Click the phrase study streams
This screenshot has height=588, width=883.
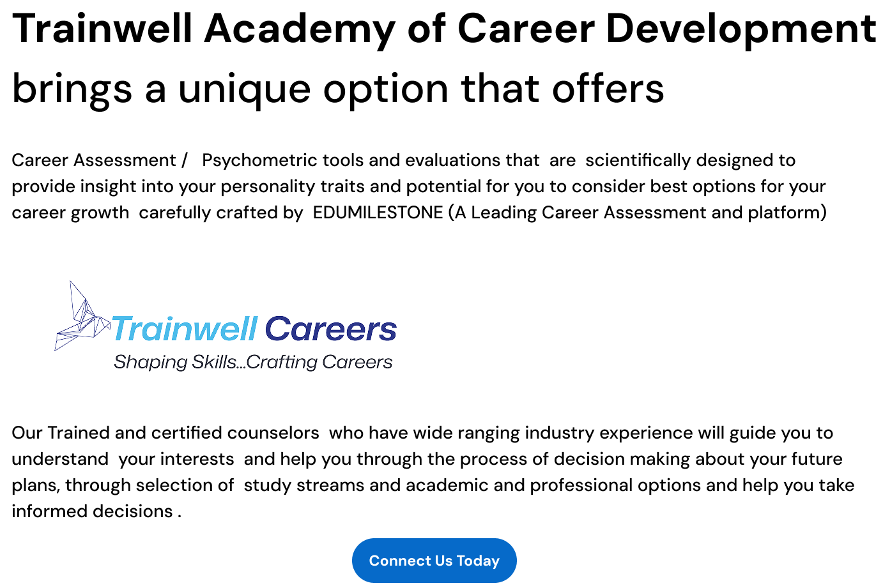pos(304,485)
